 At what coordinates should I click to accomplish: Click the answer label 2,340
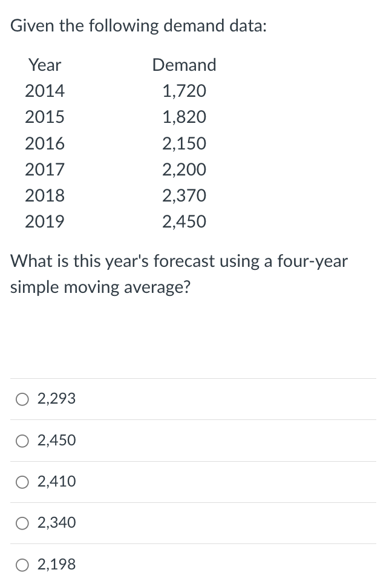coord(56,523)
